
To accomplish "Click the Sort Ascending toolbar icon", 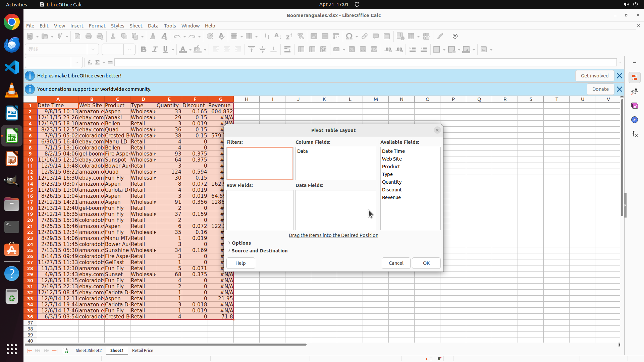I will (277, 36).
